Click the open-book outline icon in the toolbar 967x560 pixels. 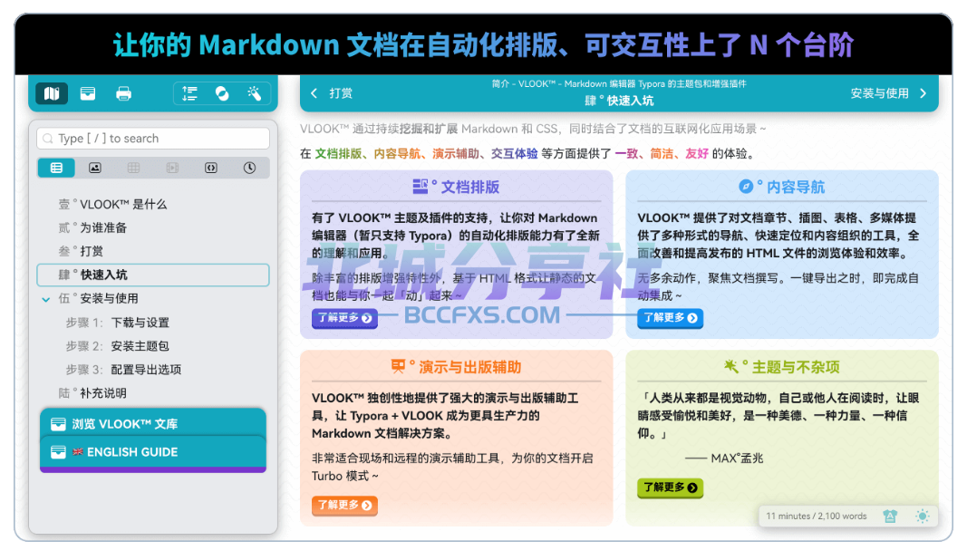tap(52, 93)
